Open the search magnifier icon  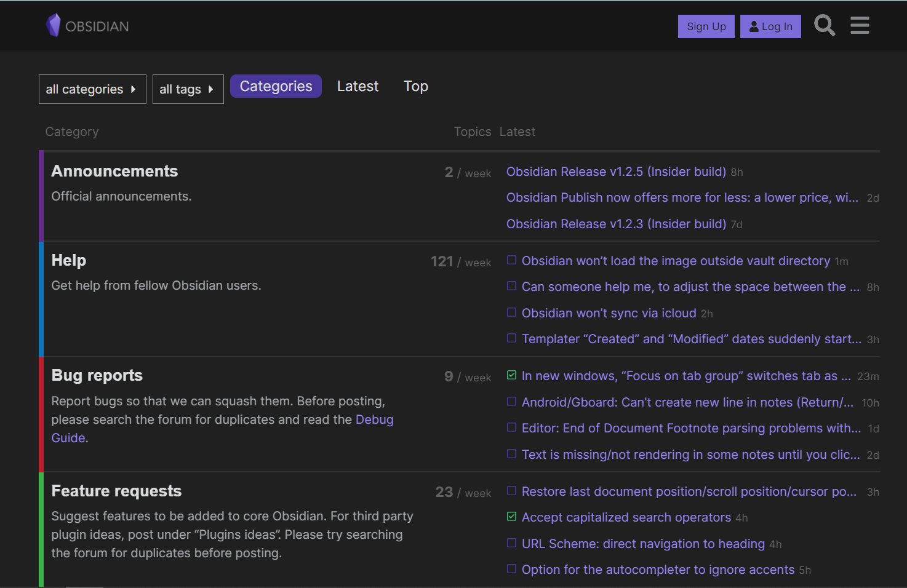point(825,25)
